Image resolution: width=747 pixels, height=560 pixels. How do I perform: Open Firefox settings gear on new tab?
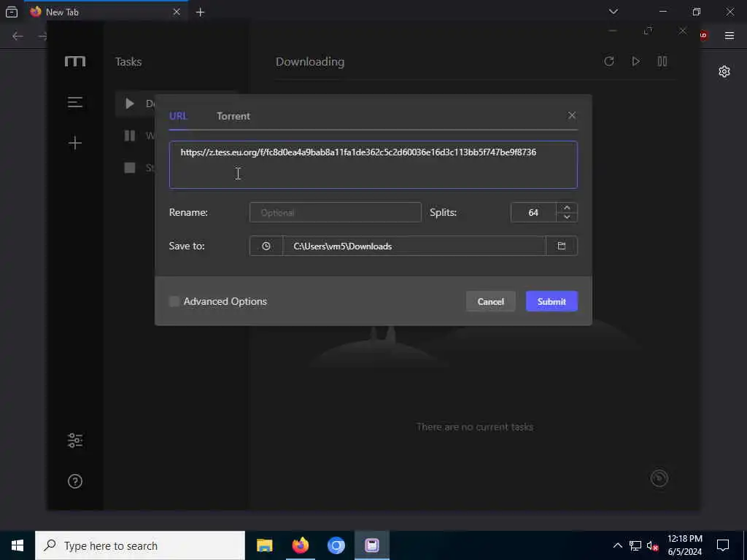pyautogui.click(x=724, y=71)
